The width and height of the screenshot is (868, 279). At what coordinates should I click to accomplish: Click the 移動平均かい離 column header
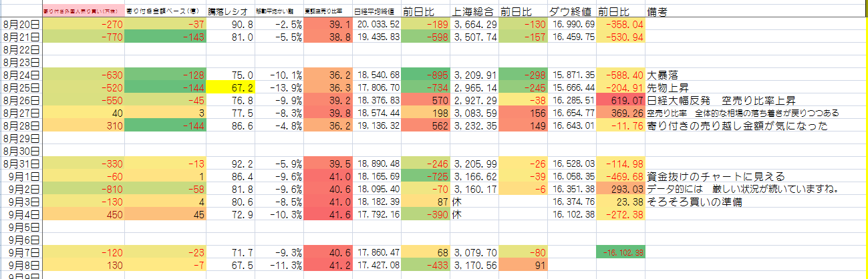point(279,11)
